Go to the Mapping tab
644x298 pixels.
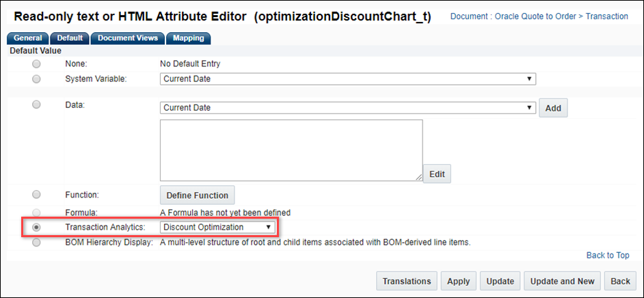click(188, 38)
